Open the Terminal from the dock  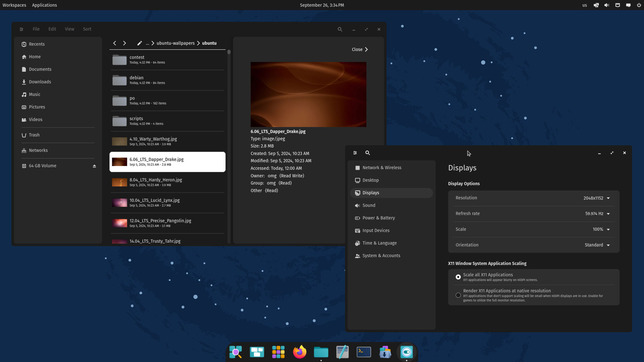click(364, 352)
